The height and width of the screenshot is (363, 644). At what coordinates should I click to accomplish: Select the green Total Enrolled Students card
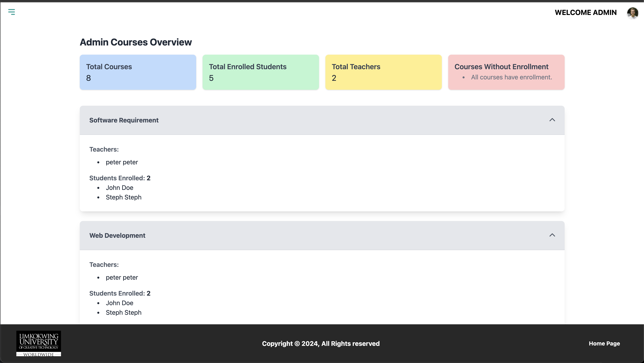point(261,72)
